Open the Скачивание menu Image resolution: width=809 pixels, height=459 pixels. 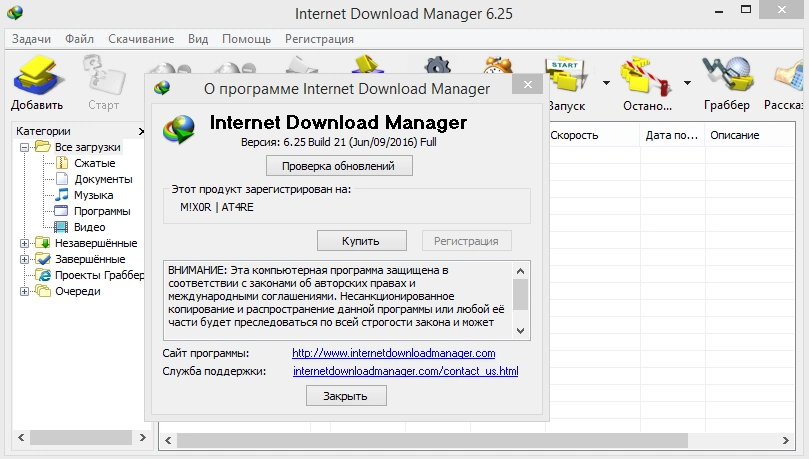click(141, 39)
